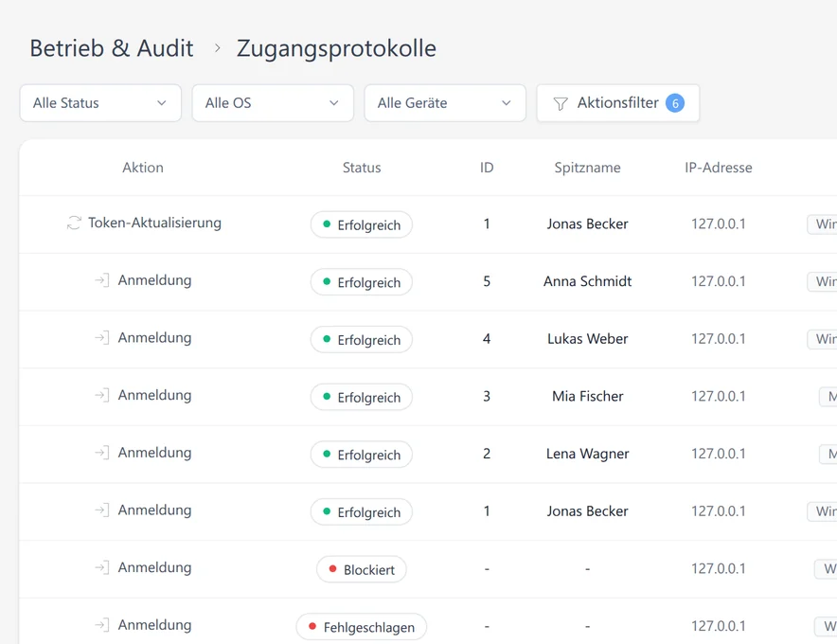Click the Erfolgreich badge in Token-Aktualisierung row

(362, 224)
